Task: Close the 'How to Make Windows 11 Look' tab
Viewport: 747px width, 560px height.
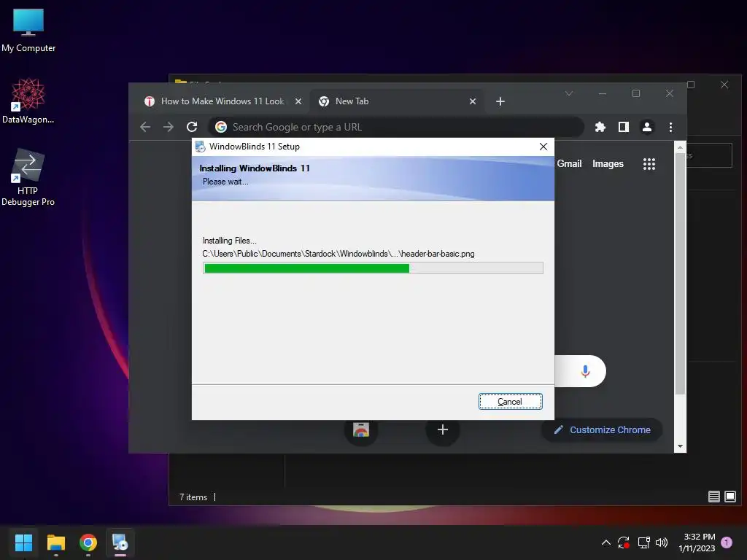Action: (298, 101)
